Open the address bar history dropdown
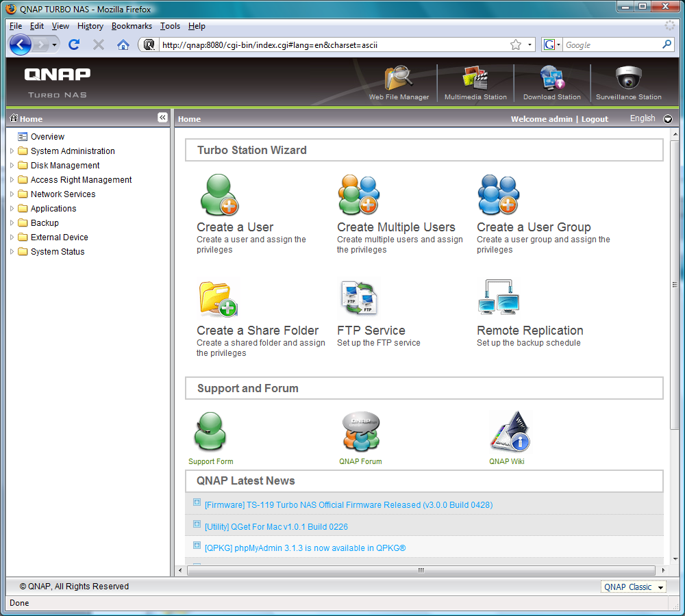The width and height of the screenshot is (685, 616). 530,44
